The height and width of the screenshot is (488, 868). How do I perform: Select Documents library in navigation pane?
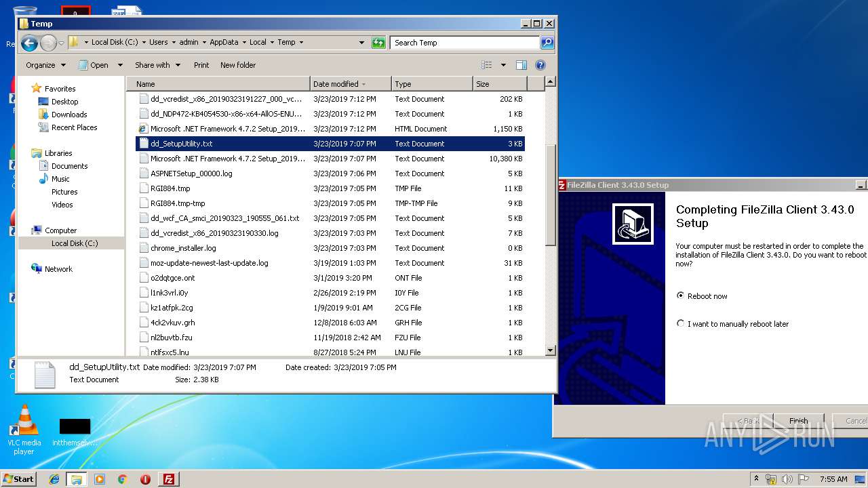point(69,166)
